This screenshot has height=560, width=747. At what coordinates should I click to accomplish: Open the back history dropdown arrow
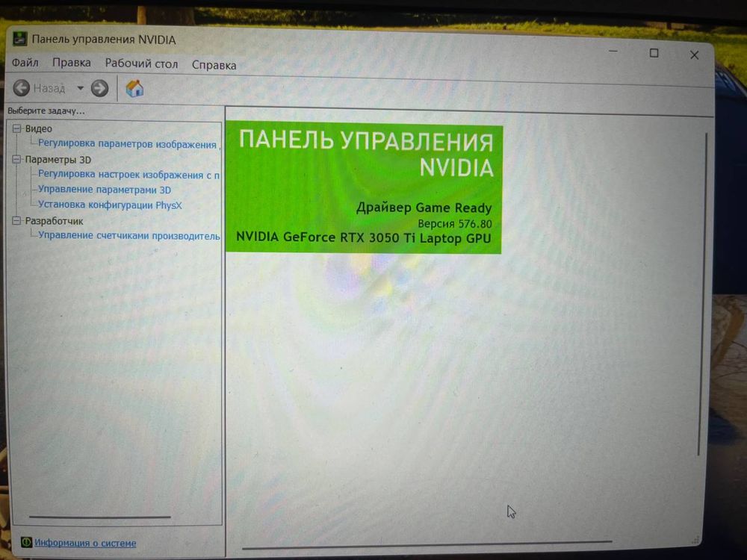pos(80,88)
